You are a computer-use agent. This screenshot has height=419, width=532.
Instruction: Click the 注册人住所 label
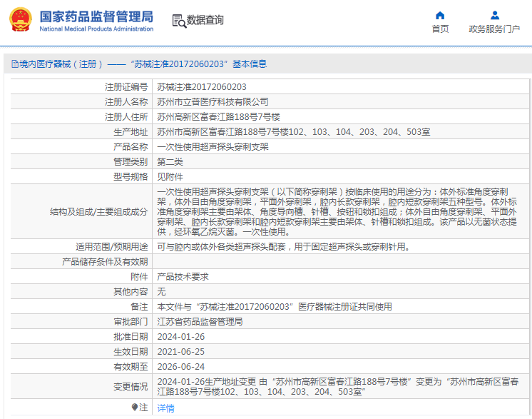126,117
